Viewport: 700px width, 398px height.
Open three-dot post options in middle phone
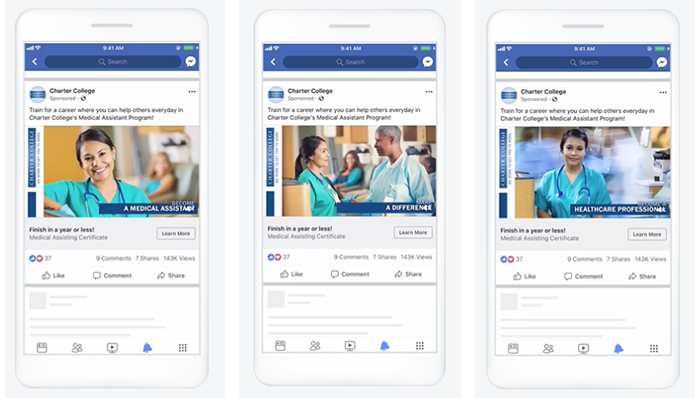(x=429, y=91)
